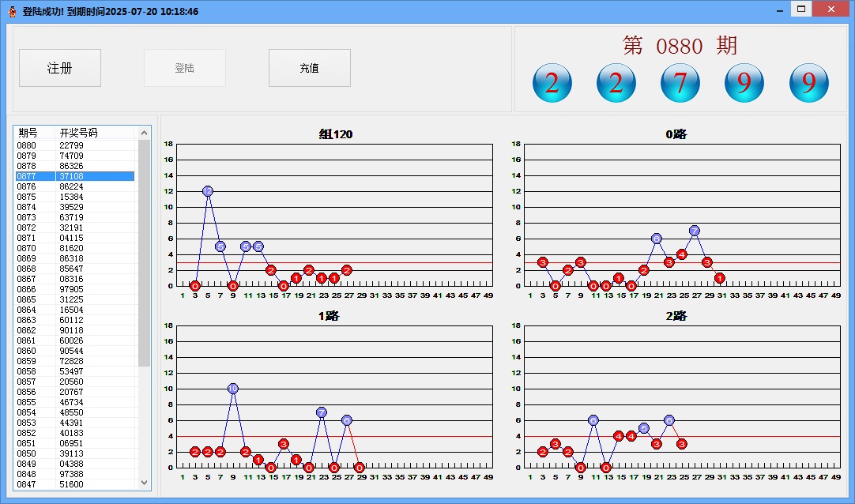Click the 开奖号码 column header
Screen dimensions: 855x504
pyautogui.click(x=87, y=133)
